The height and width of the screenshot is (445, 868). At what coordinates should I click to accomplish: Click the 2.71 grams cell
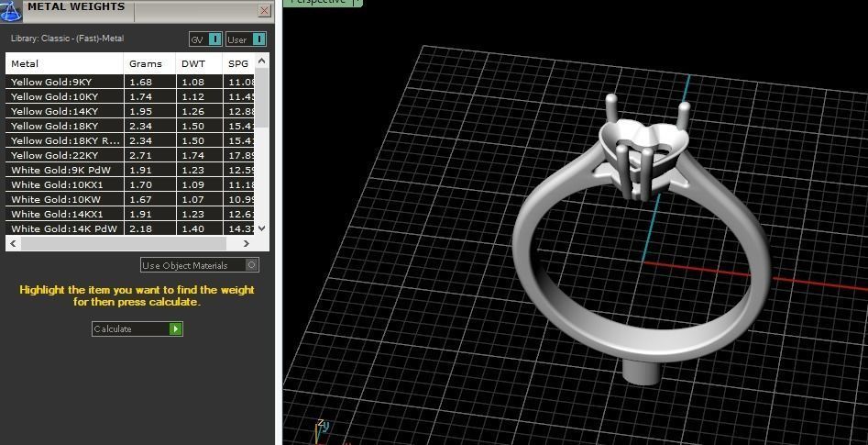pyautogui.click(x=149, y=155)
